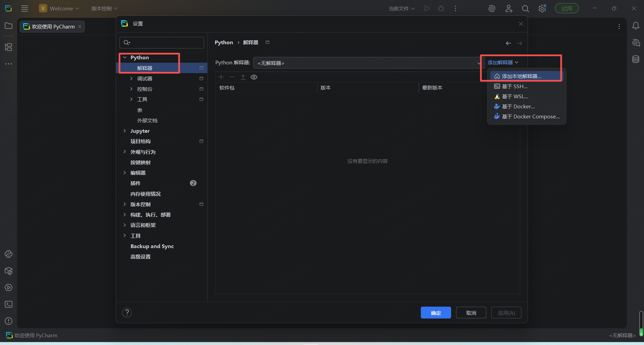
Task: Open the Welcome project dropdown
Action: [59, 8]
